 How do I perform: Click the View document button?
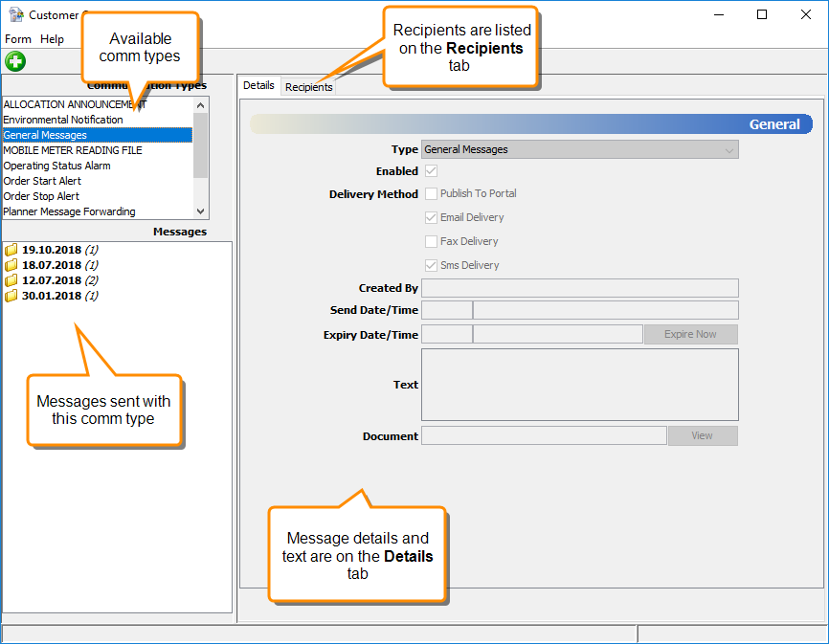(702, 435)
